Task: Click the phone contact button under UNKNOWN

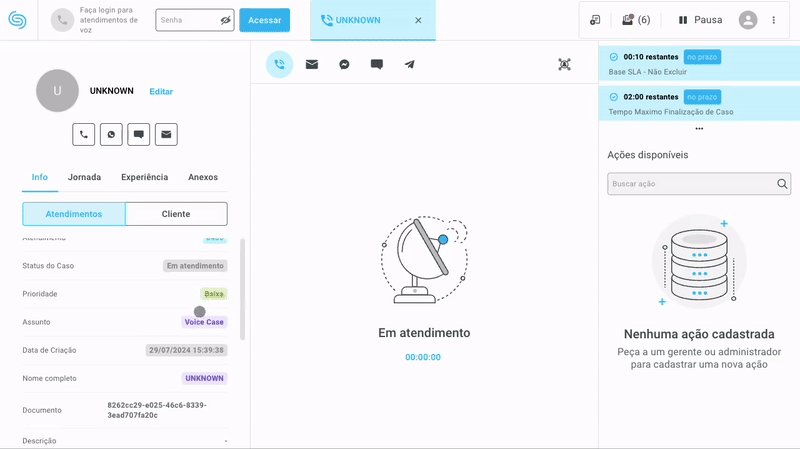Action: click(83, 134)
